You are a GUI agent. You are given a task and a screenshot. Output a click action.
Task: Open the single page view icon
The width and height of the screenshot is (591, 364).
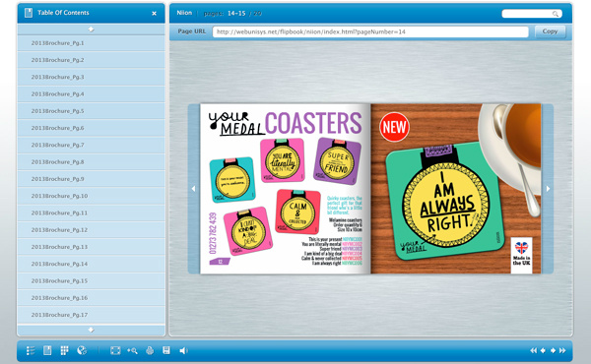pos(47,350)
